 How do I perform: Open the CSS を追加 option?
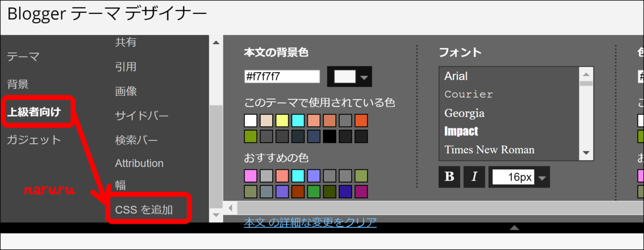point(144,209)
